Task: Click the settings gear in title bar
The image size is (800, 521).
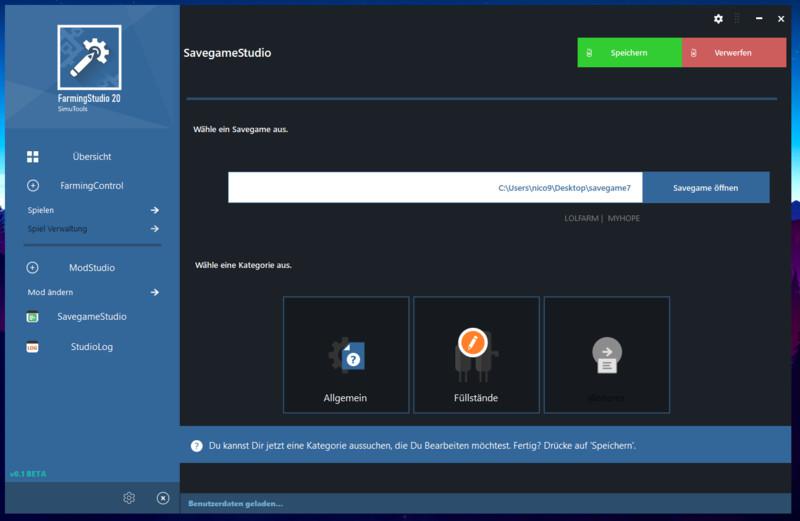Action: (718, 19)
